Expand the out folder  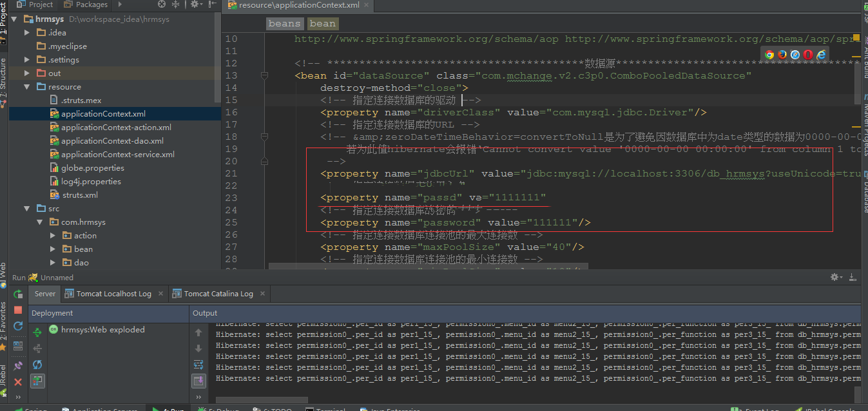(27, 73)
